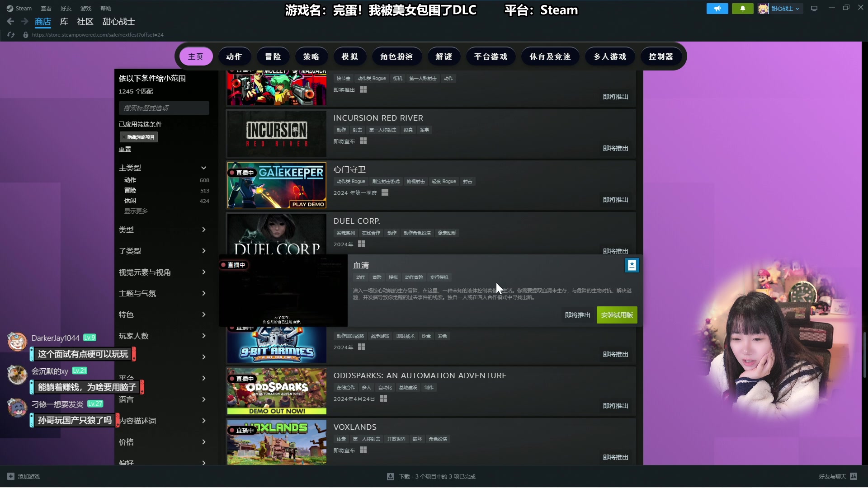This screenshot has width=868, height=488.
Task: Click the add game plus icon
Action: (x=11, y=476)
